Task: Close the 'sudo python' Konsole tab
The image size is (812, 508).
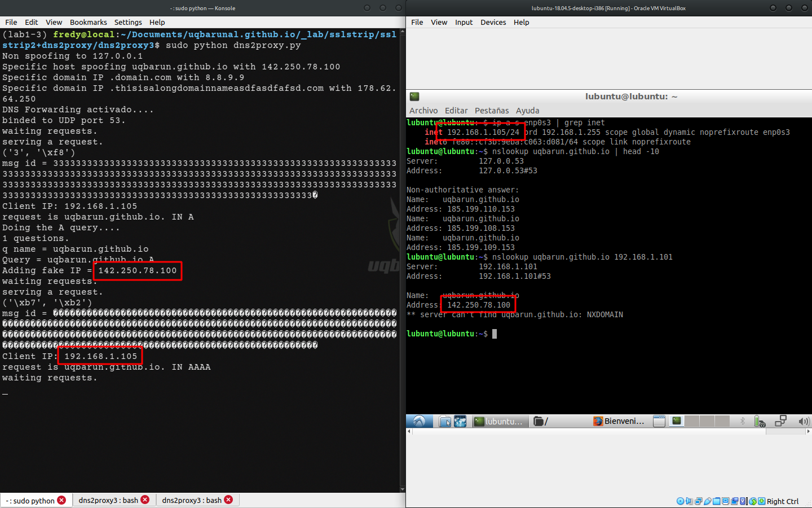Action: [61, 500]
